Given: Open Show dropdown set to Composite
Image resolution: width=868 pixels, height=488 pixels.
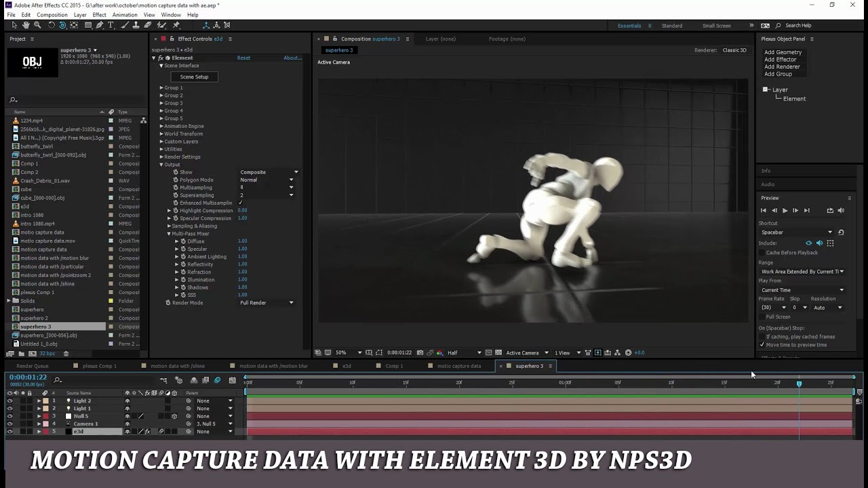Looking at the screenshot, I should point(269,172).
